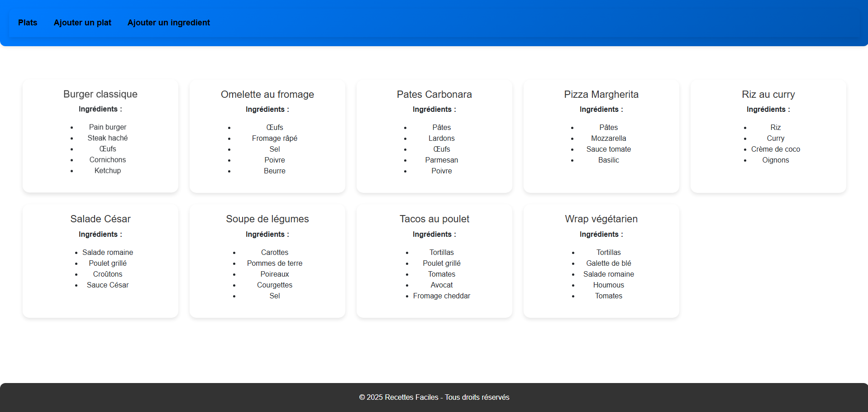Open the Salade César recipe card
The image size is (868, 412).
point(100,219)
